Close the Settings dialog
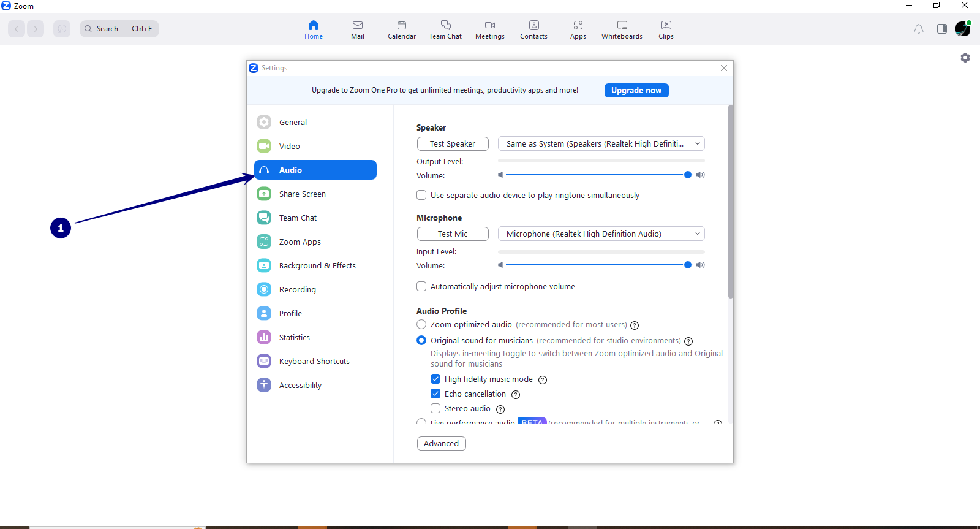 coord(724,68)
